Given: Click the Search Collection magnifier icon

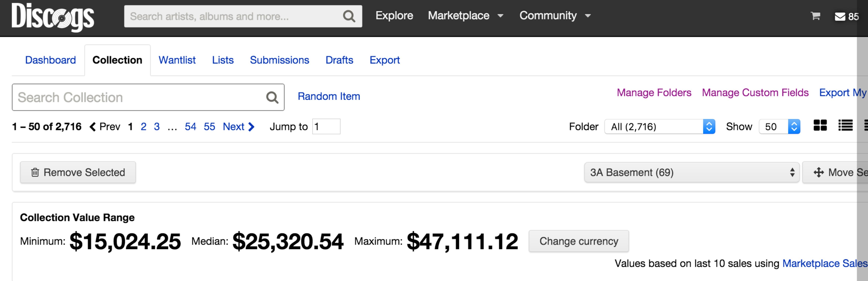Looking at the screenshot, I should click(272, 97).
